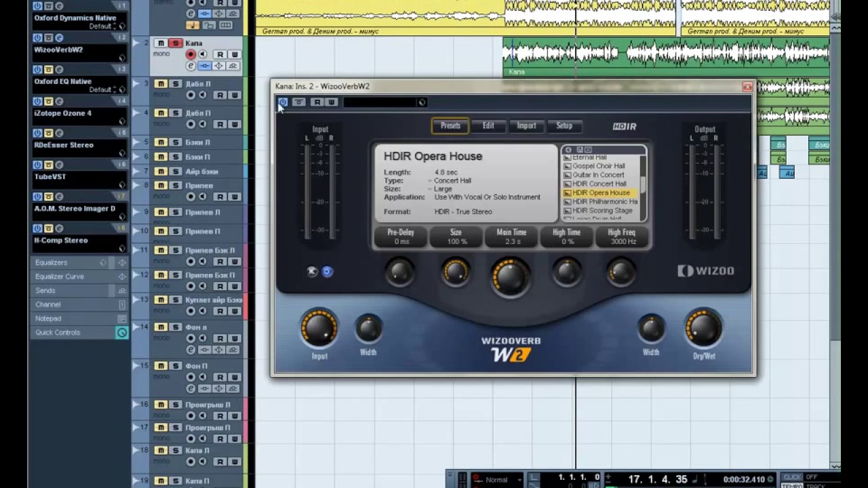Image resolution: width=868 pixels, height=488 pixels.
Task: Select HDIR Concert Hall preset
Action: pyautogui.click(x=600, y=184)
